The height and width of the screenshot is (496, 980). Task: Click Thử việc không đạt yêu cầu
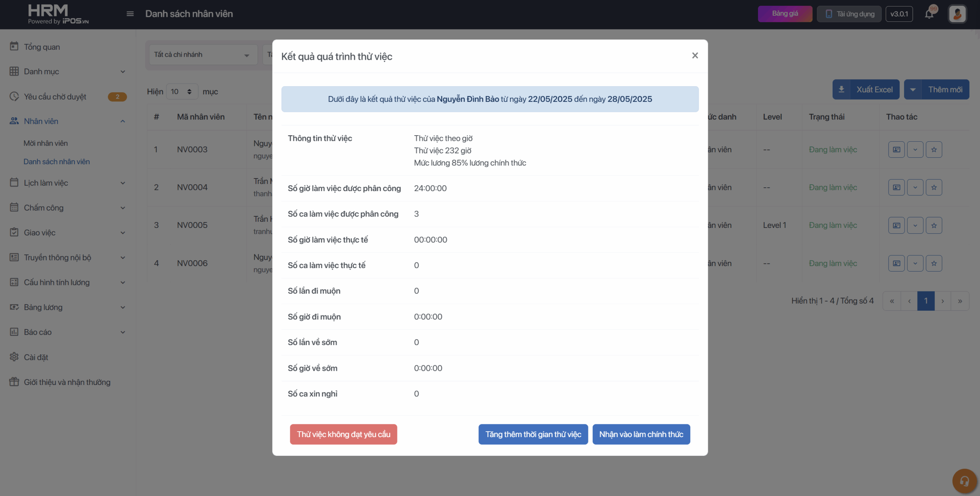pyautogui.click(x=343, y=434)
